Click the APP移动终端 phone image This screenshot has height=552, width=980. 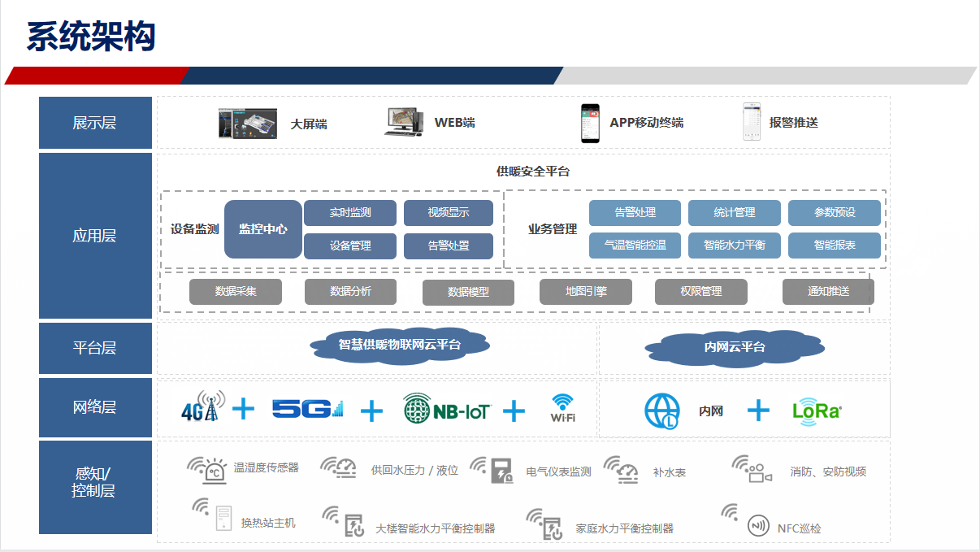click(x=589, y=123)
